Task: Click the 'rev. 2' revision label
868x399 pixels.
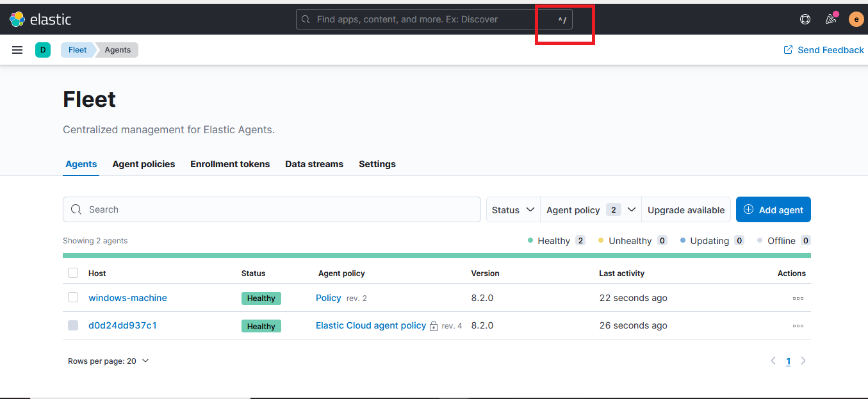Action: point(357,298)
